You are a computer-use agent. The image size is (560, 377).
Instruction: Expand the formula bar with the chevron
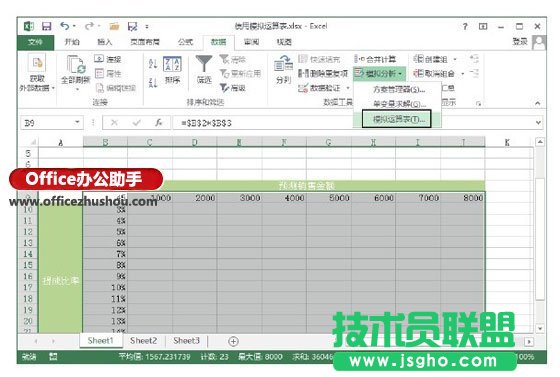click(538, 123)
